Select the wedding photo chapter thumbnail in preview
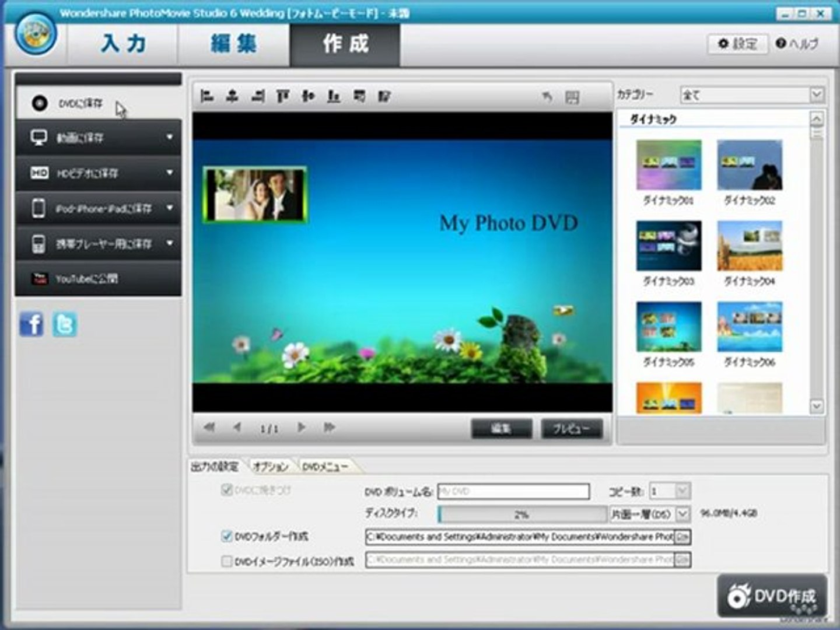 (x=254, y=194)
